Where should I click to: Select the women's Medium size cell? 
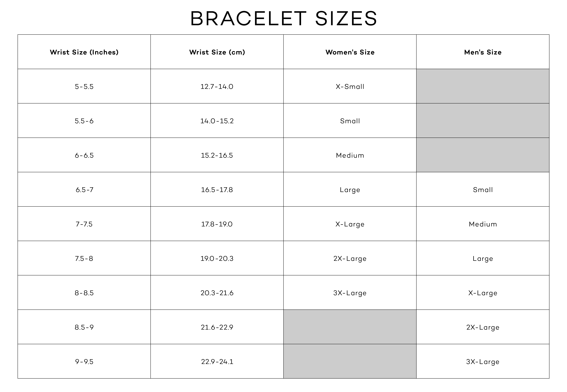click(350, 155)
